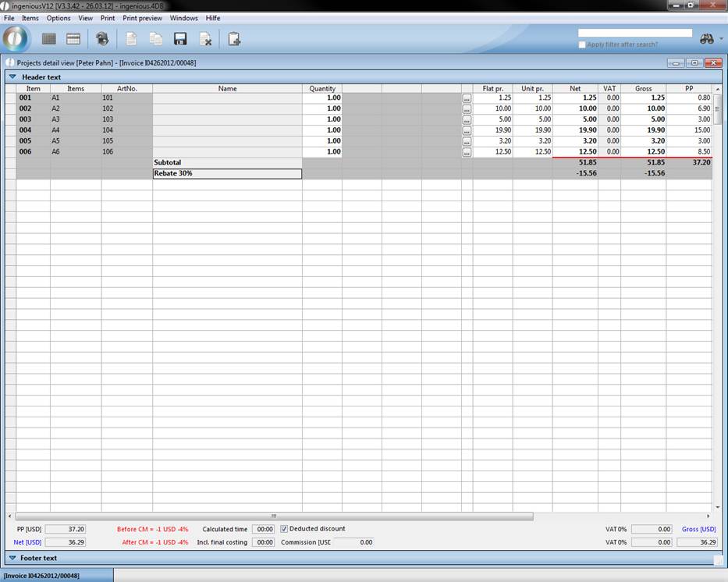
Task: Click the save floppy disk icon
Action: tap(180, 39)
